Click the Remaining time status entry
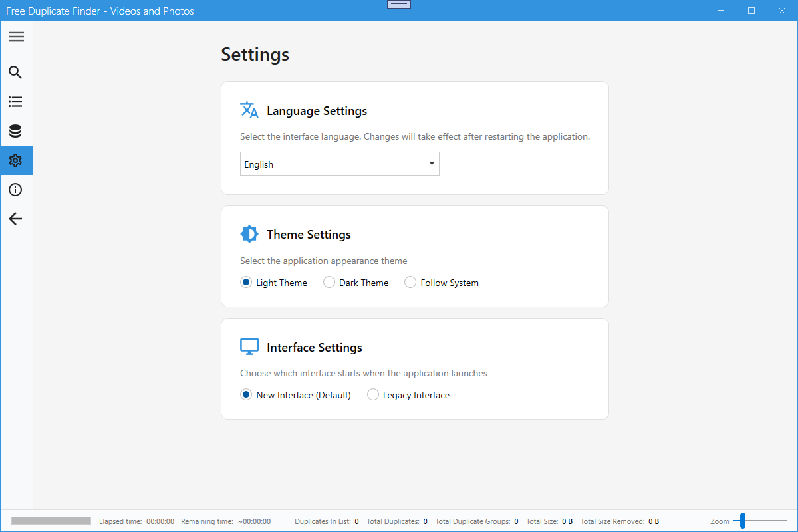 226,521
